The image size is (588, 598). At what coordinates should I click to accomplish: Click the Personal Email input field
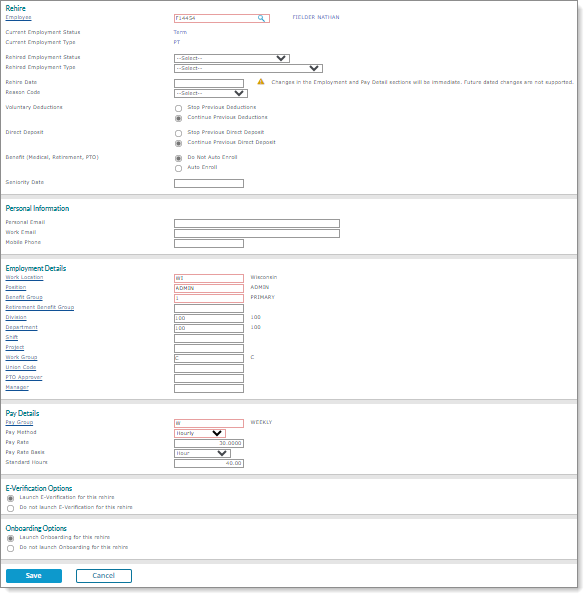[x=257, y=223]
